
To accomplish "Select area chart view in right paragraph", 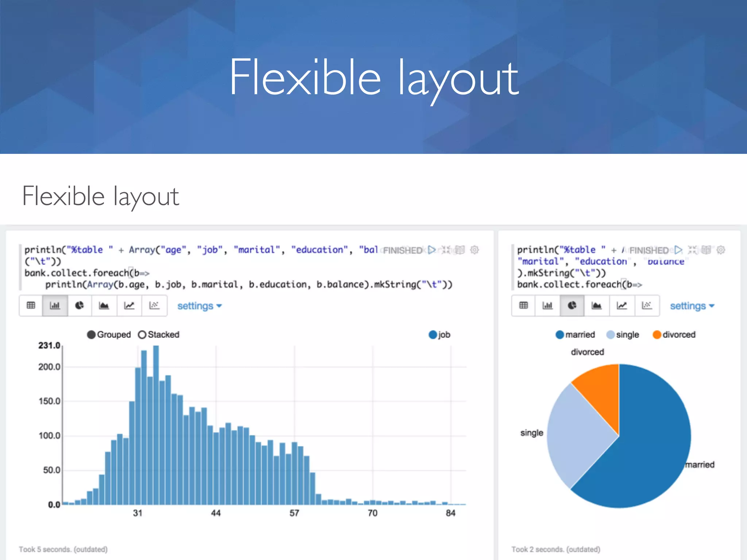I will 597,306.
